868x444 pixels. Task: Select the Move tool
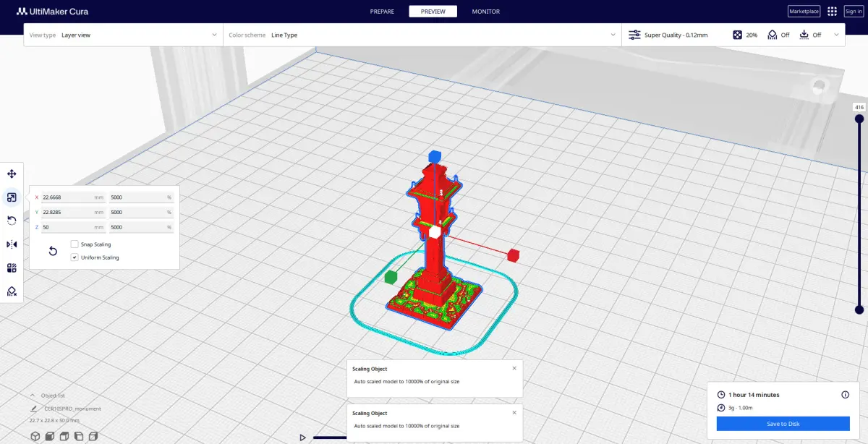click(x=12, y=174)
